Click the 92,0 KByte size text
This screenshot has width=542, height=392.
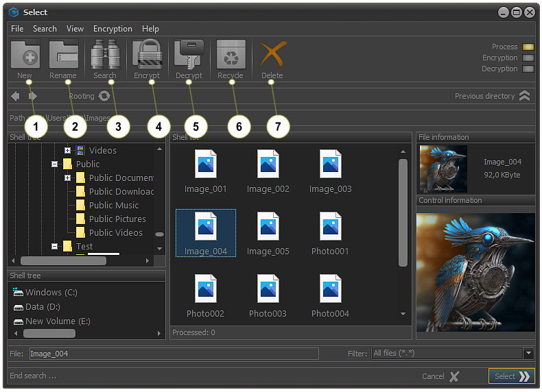tap(502, 175)
